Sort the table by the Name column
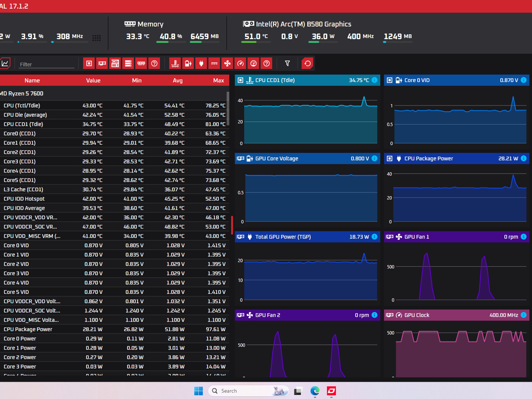The width and height of the screenshot is (532, 399). pyautogui.click(x=32, y=81)
